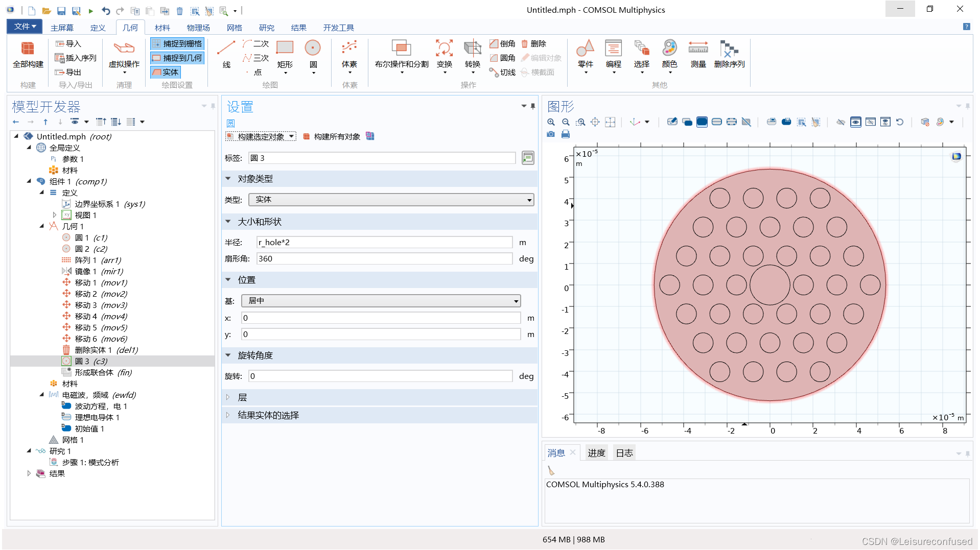Toggle select domains mode in graphics toolbar

(702, 122)
